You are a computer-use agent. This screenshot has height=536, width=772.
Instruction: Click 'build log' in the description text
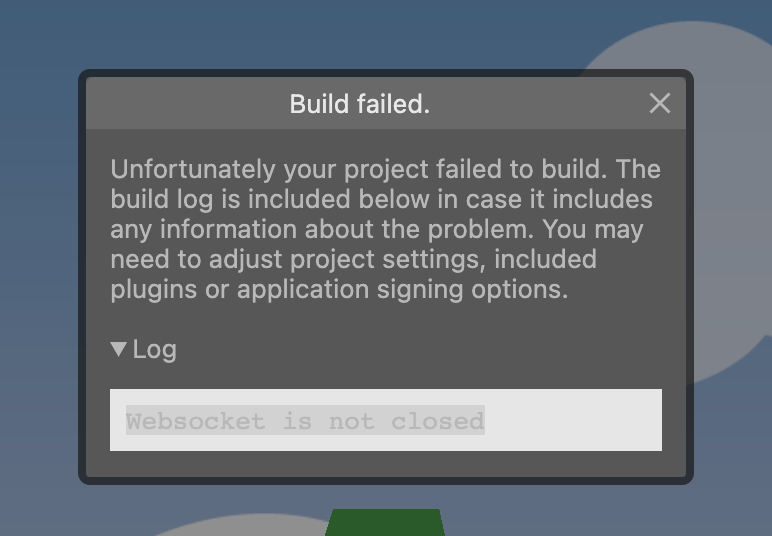click(x=161, y=199)
